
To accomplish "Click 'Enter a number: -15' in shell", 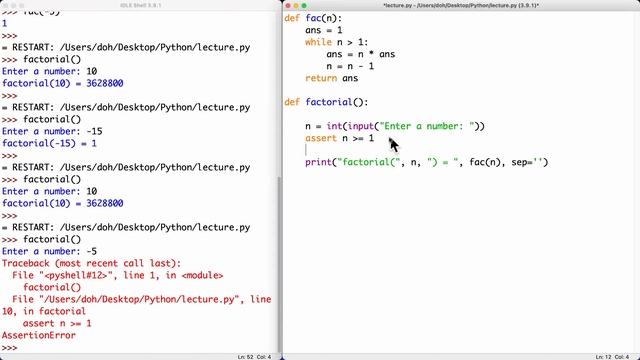I will (x=52, y=131).
